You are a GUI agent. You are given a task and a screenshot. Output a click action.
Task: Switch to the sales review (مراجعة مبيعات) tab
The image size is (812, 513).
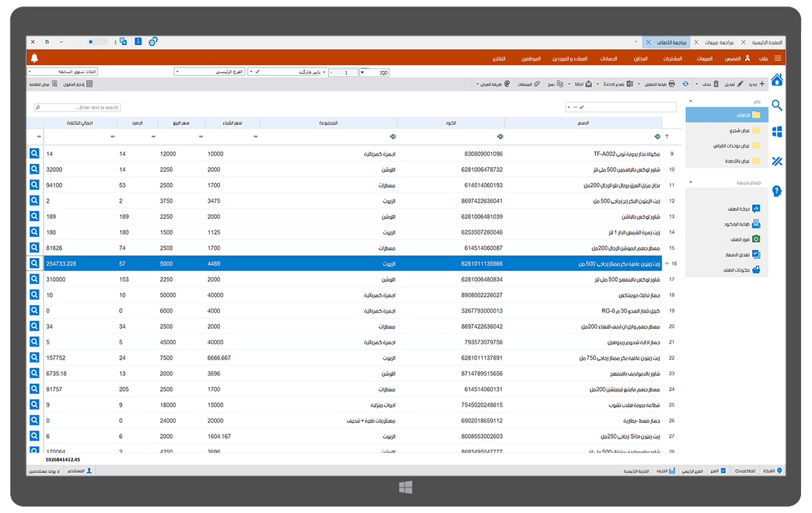pos(717,42)
